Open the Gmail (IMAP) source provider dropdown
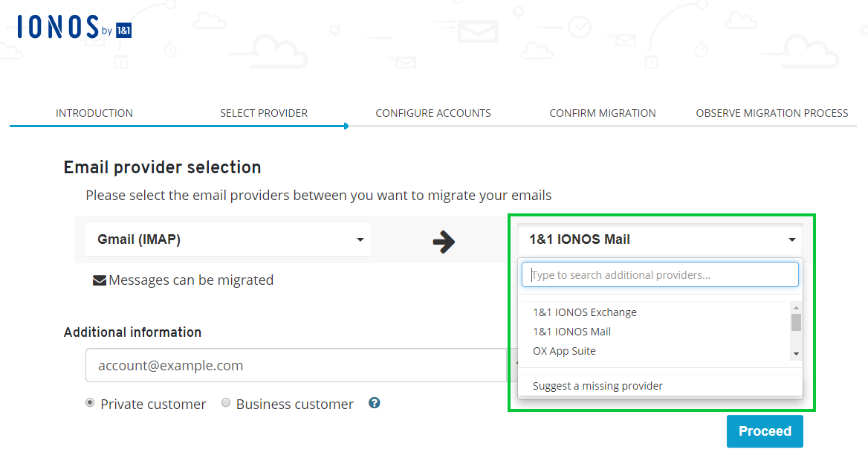 tap(228, 239)
